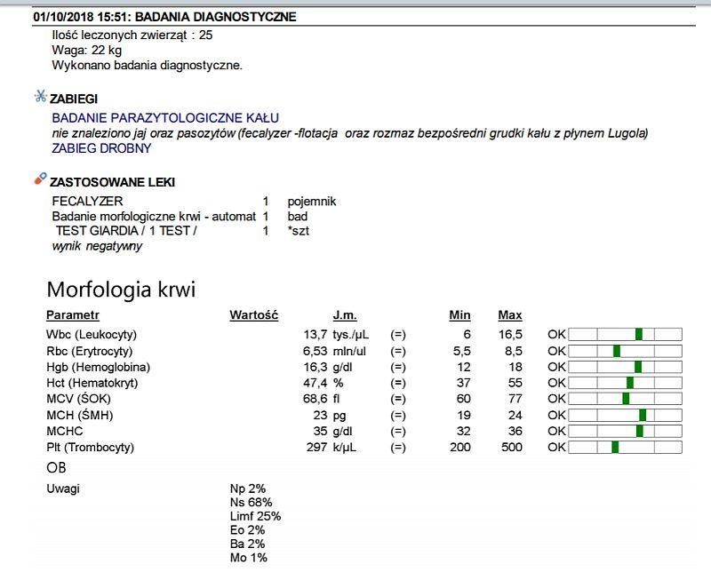Open the ZABIEG DROBNY link
The image size is (711, 588).
pos(101,148)
